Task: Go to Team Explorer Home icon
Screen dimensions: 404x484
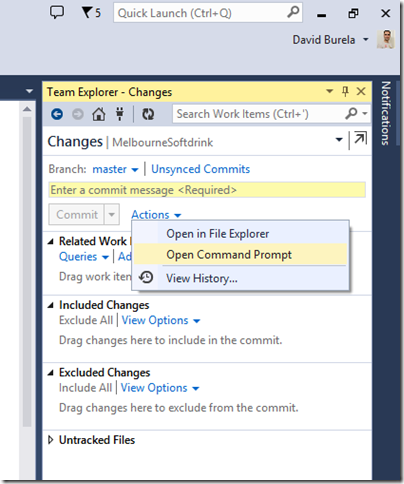Action: (x=99, y=114)
